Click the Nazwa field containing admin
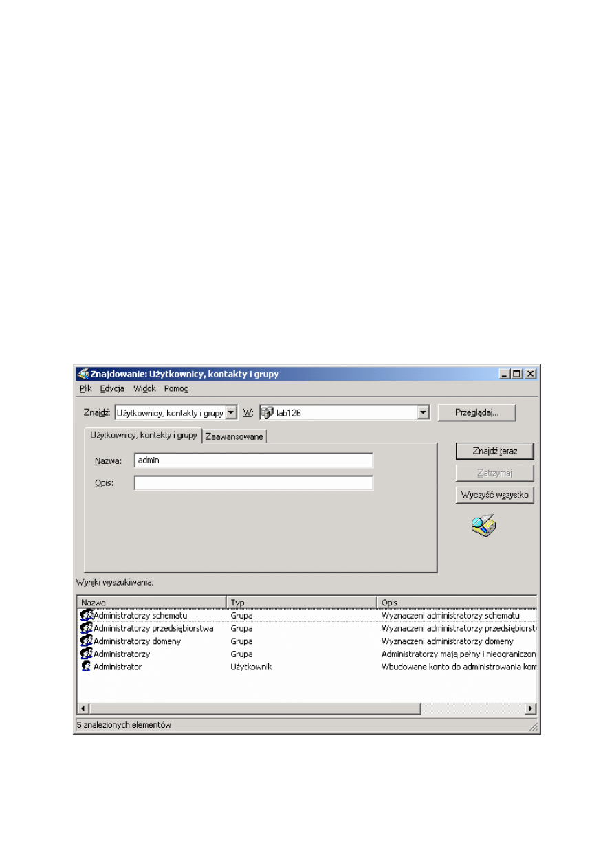The image size is (614, 868). coord(253,460)
